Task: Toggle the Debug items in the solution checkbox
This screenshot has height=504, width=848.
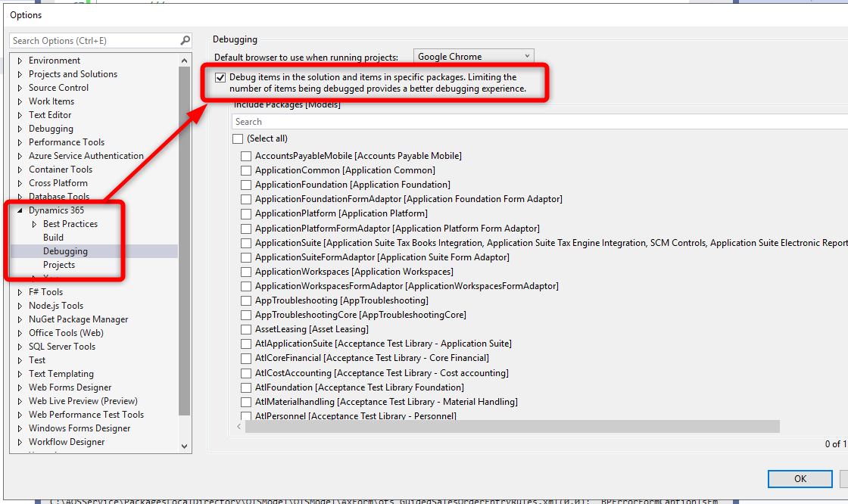Action: pyautogui.click(x=220, y=77)
